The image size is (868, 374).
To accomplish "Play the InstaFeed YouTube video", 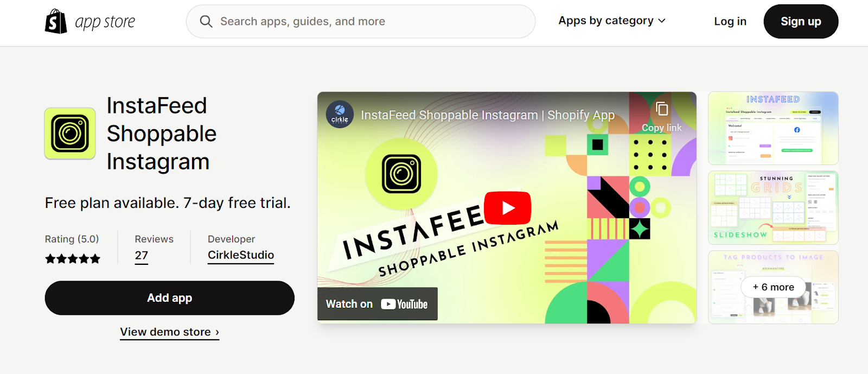I will (x=507, y=208).
